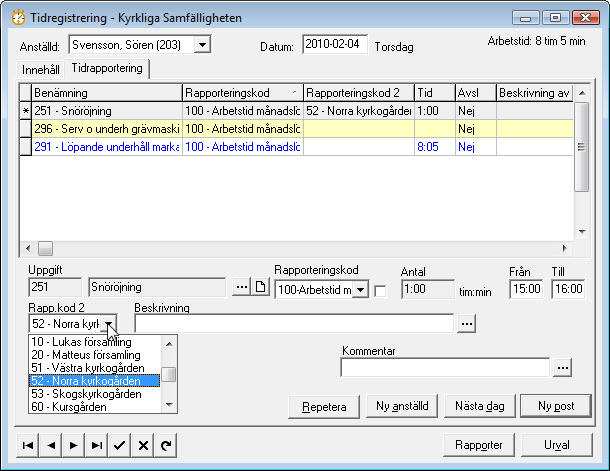The height and width of the screenshot is (471, 610).
Task: Click the Ny post button
Action: tap(556, 406)
